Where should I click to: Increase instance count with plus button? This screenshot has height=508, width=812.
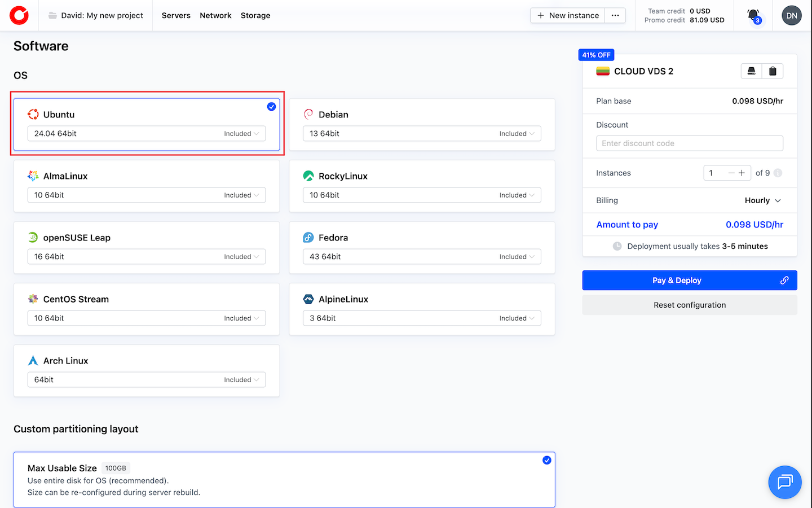click(742, 173)
